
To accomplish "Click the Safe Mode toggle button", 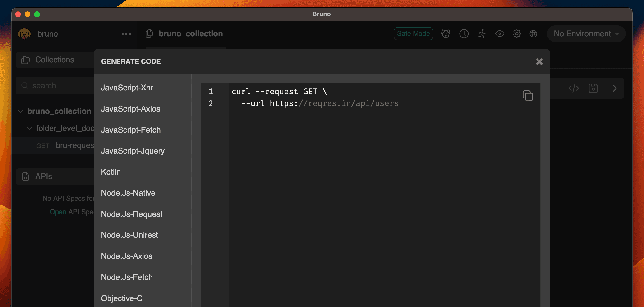I will pyautogui.click(x=413, y=34).
